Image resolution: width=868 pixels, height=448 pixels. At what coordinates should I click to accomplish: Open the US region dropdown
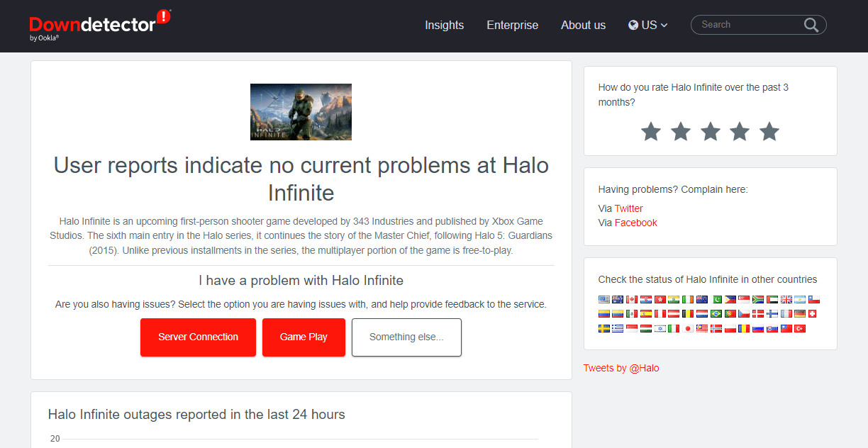click(647, 24)
